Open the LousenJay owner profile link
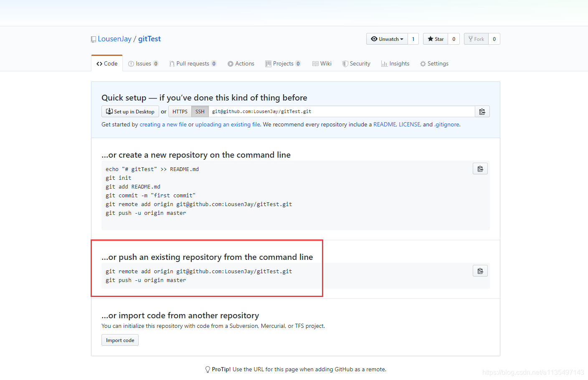This screenshot has height=380, width=588. click(x=114, y=39)
